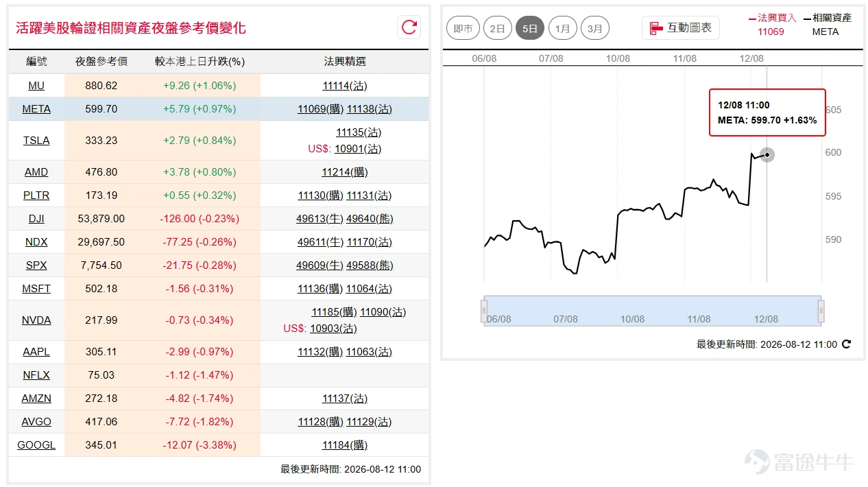The width and height of the screenshot is (868, 487).
Task: Refresh the night session price table
Action: [x=409, y=27]
